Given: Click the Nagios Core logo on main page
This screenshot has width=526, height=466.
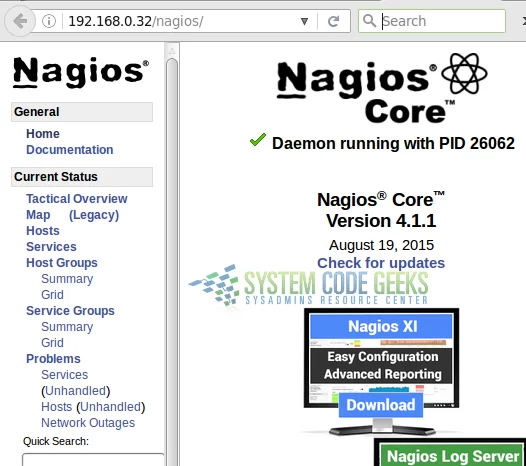Looking at the screenshot, I should [x=382, y=88].
